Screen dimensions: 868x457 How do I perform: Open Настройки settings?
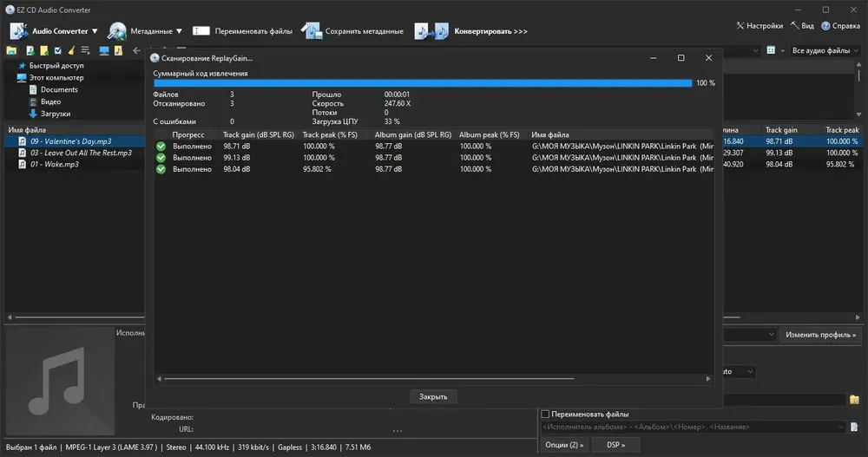[759, 25]
